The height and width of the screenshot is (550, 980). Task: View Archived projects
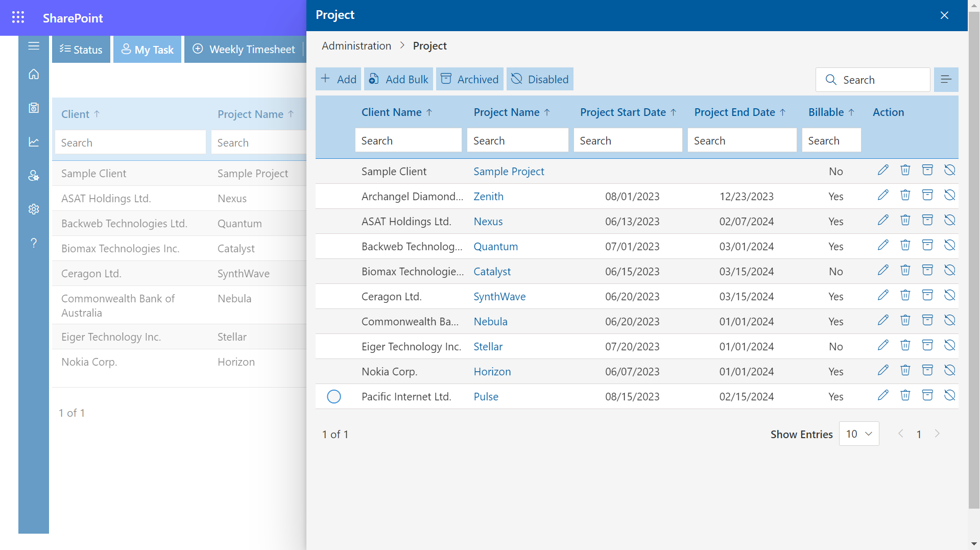470,79
